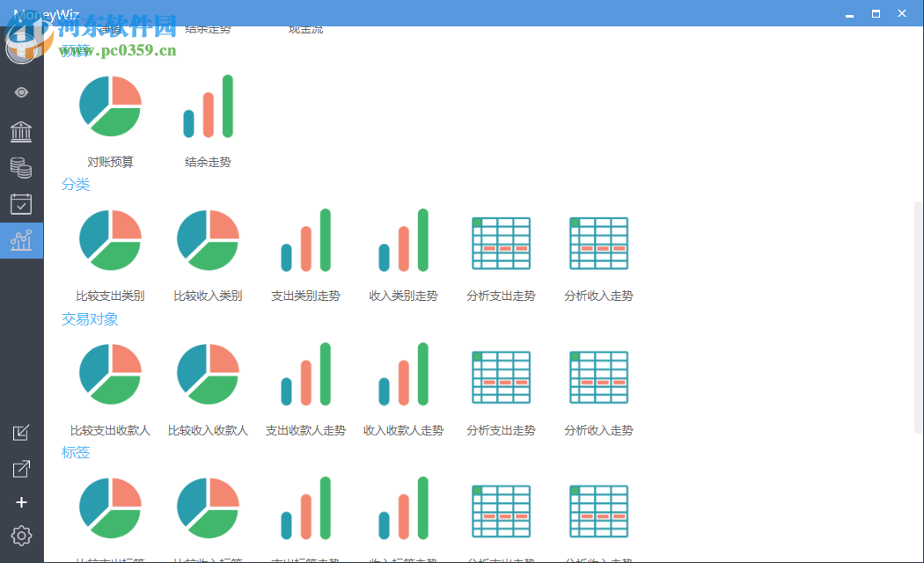Select the Reports chart icon in sidebar
This screenshot has width=924, height=563.
21,240
